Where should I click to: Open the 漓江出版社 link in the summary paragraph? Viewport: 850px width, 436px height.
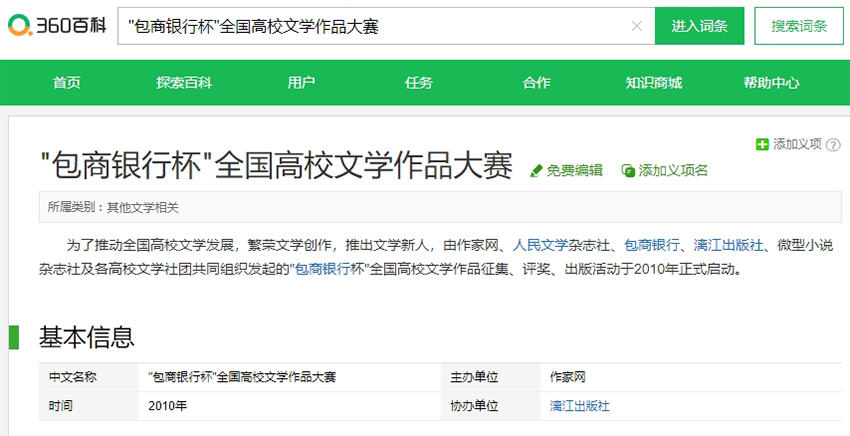point(728,245)
